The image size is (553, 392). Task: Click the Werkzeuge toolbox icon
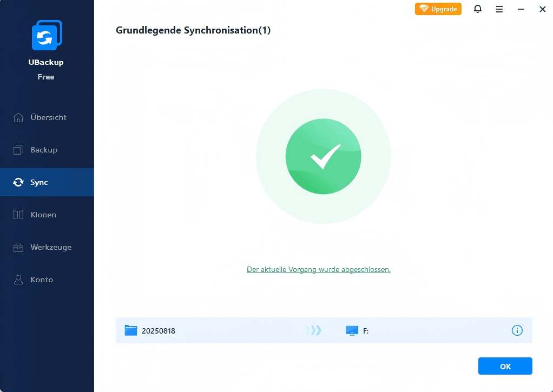tap(18, 247)
